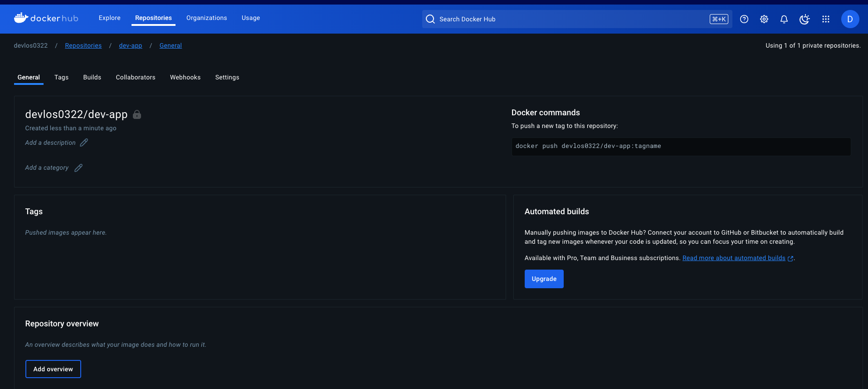
Task: Click the Upgrade button
Action: [544, 279]
